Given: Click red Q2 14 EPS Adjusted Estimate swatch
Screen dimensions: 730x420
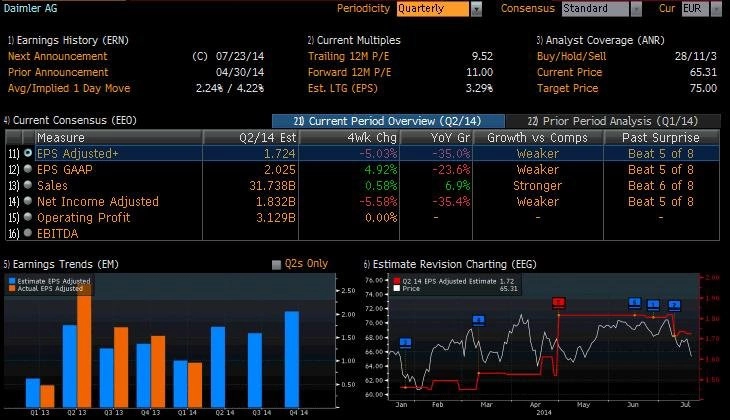Looking at the screenshot, I should click(397, 281).
